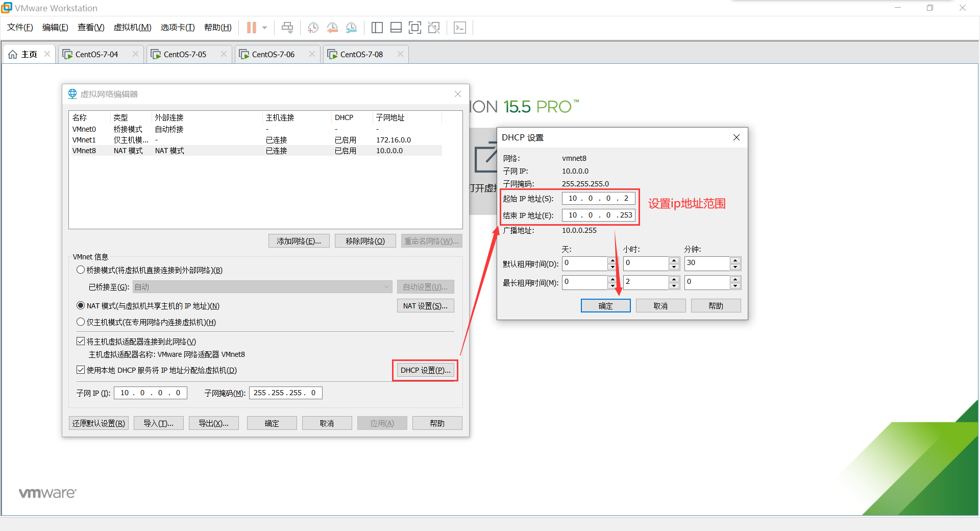The height and width of the screenshot is (531, 980).
Task: Select the NAT 模式 radio button
Action: [81, 305]
